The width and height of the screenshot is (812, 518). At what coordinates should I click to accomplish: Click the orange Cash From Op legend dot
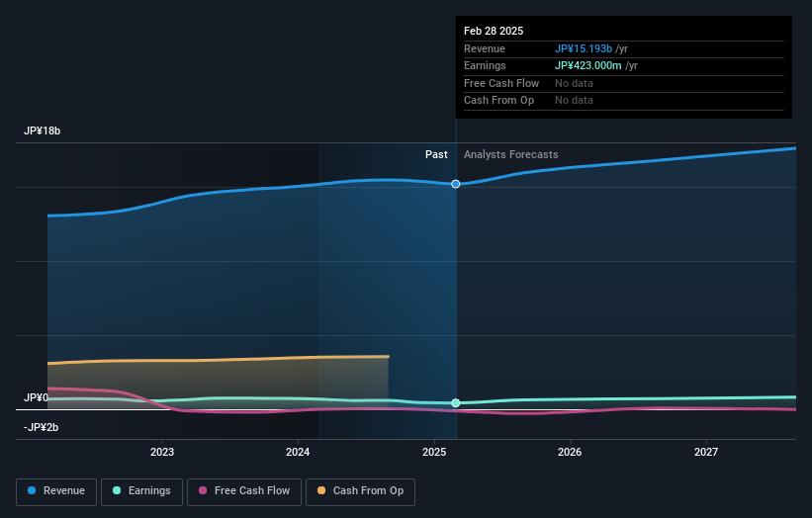click(321, 490)
